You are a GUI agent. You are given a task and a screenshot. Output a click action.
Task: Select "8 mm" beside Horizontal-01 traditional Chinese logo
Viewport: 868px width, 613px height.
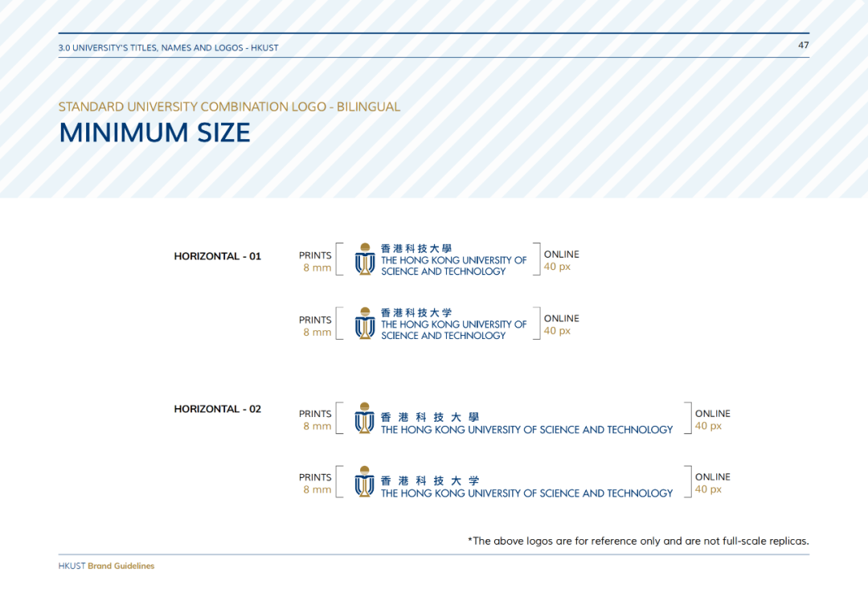[317, 268]
